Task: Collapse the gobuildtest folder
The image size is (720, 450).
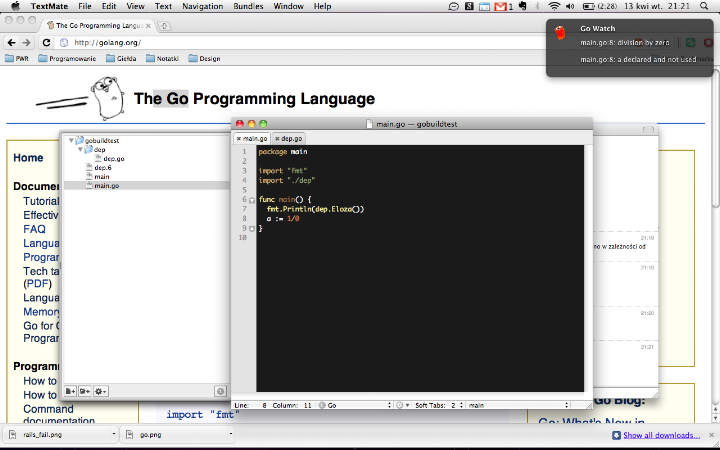Action: click(x=71, y=140)
